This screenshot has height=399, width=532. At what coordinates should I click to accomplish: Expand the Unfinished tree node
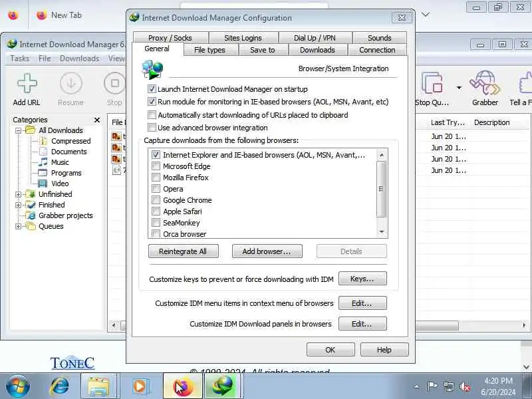[19, 194]
